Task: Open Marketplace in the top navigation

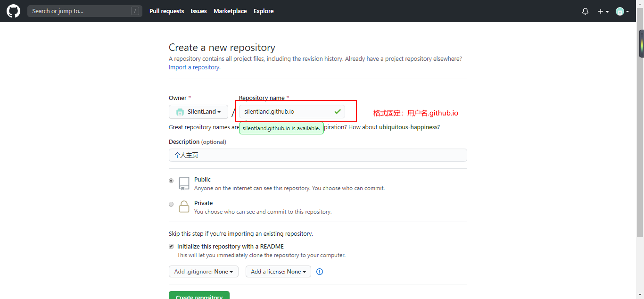Action: tap(230, 11)
